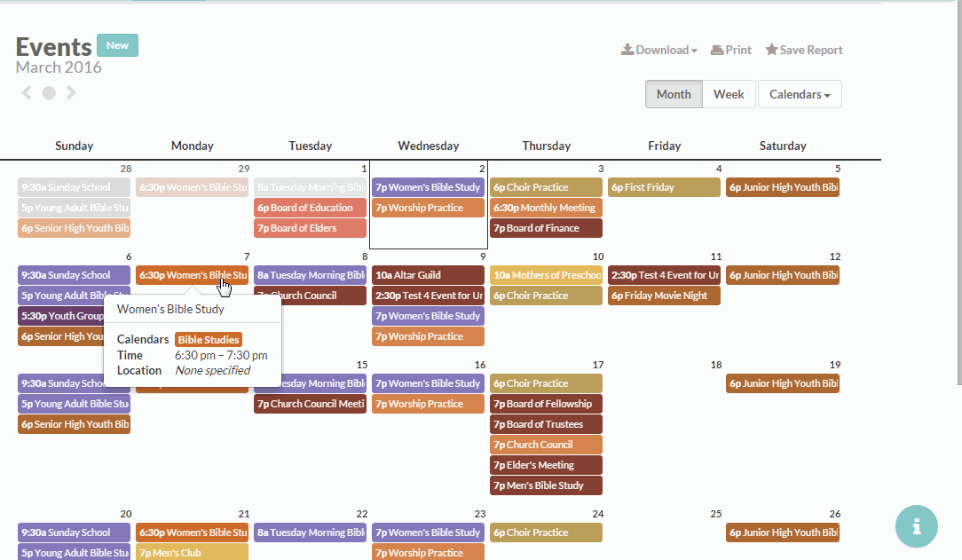The image size is (962, 560).
Task: Go to the previous month arrow
Action: tap(27, 92)
